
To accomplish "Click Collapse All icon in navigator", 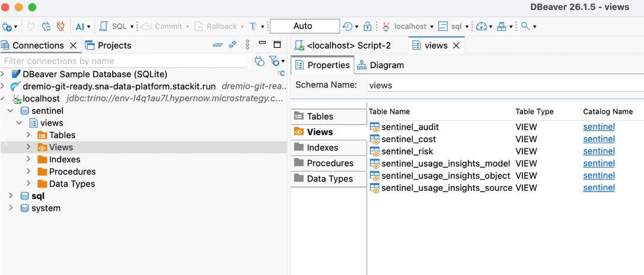I will [218, 45].
